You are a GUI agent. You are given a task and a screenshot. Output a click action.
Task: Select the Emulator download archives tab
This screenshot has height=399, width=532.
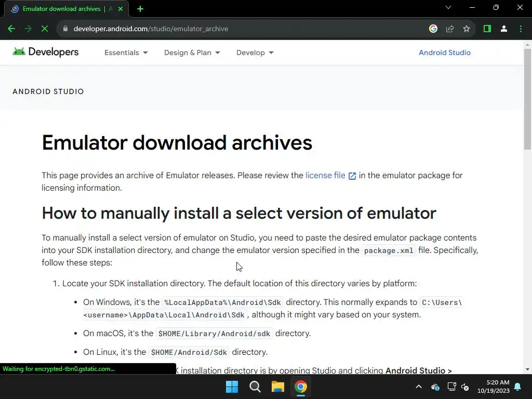click(66, 9)
